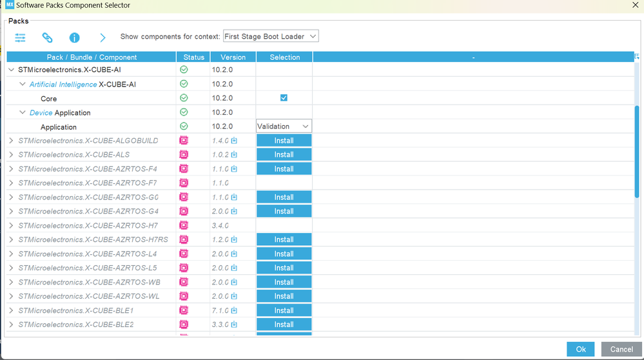Click status icon for X-CUBE-ALGOBUILD

184,141
